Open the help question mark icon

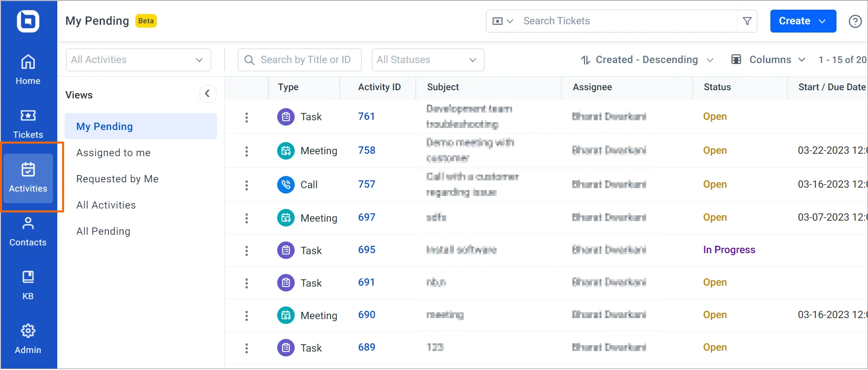(855, 21)
